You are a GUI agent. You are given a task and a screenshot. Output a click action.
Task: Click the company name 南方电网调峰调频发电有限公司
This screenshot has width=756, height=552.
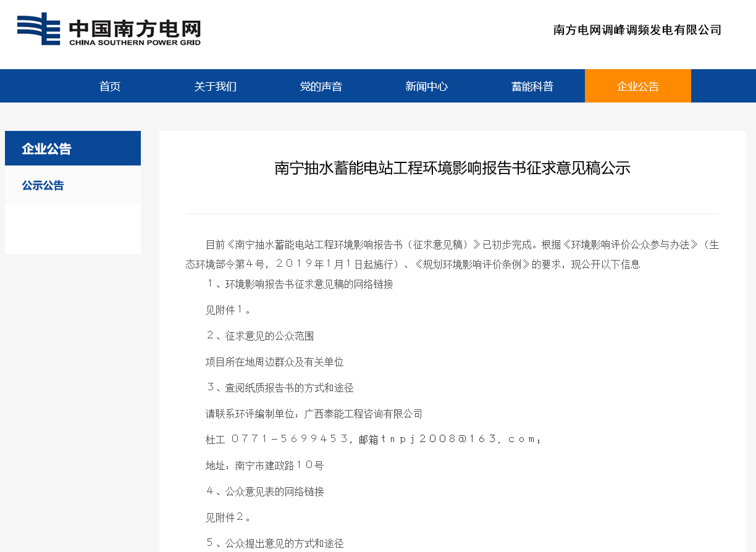[637, 30]
